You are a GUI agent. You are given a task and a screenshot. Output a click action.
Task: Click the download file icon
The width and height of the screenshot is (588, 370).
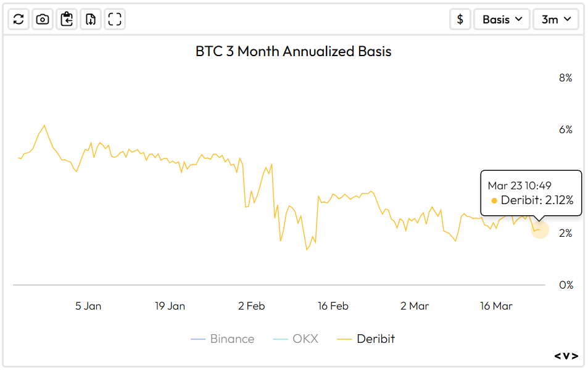91,19
